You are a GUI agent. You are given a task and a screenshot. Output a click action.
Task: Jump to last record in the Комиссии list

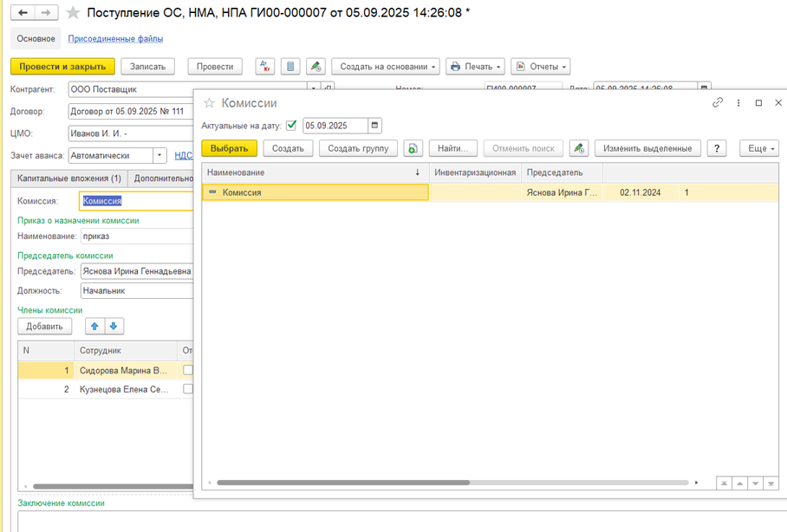771,483
